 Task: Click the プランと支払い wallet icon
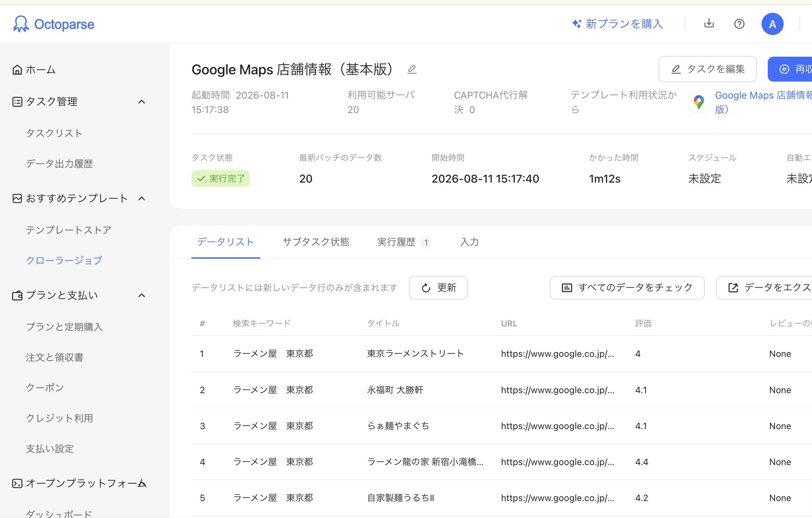tap(17, 295)
